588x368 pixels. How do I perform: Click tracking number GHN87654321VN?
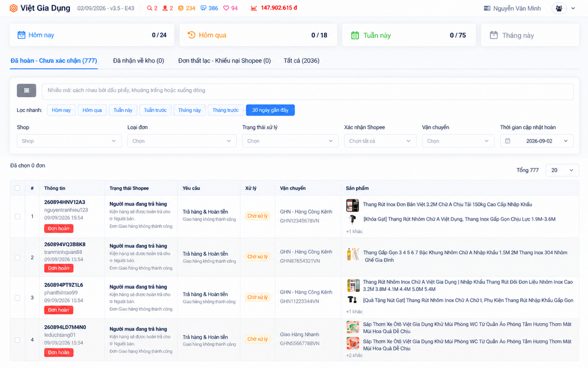300,261
